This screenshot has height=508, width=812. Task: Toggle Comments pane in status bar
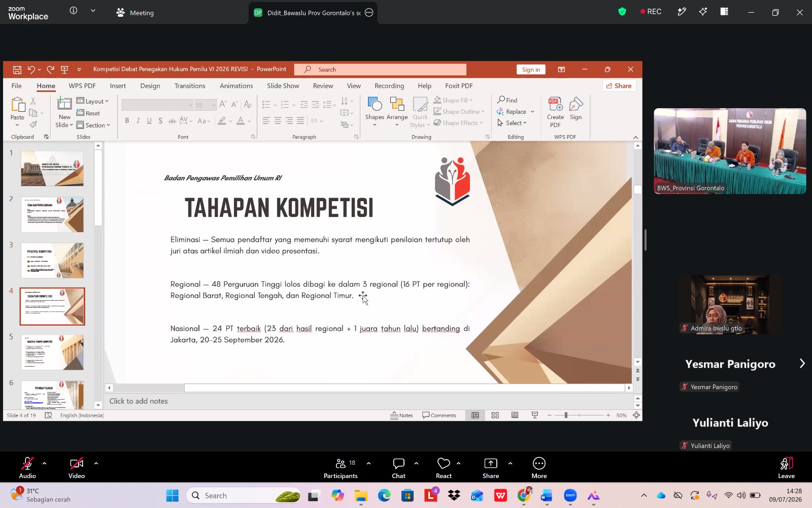click(x=439, y=415)
